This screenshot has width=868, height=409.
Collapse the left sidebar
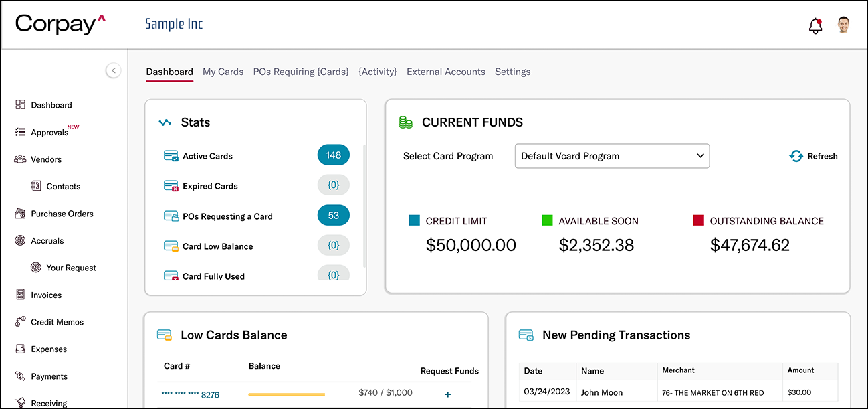click(x=114, y=70)
